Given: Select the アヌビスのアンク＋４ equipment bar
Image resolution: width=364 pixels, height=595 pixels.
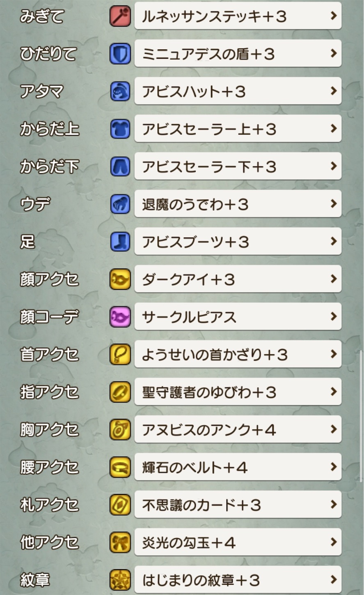Looking at the screenshot, I should click(x=237, y=430).
